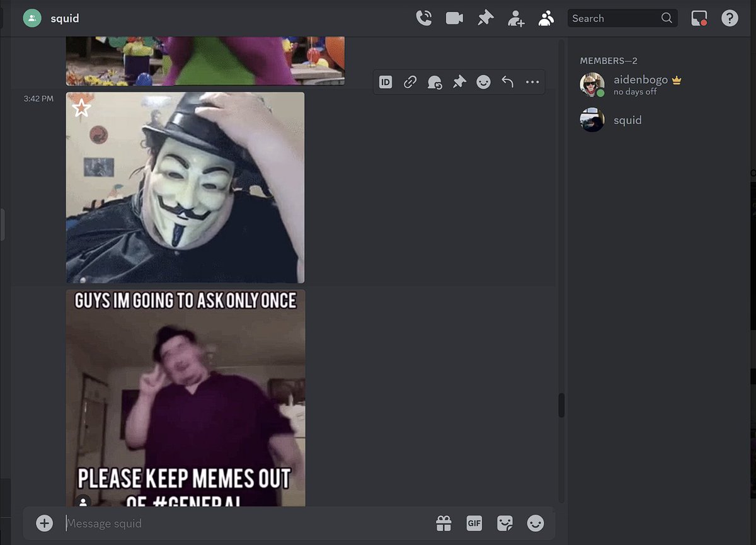Reply to the message

[x=508, y=82]
